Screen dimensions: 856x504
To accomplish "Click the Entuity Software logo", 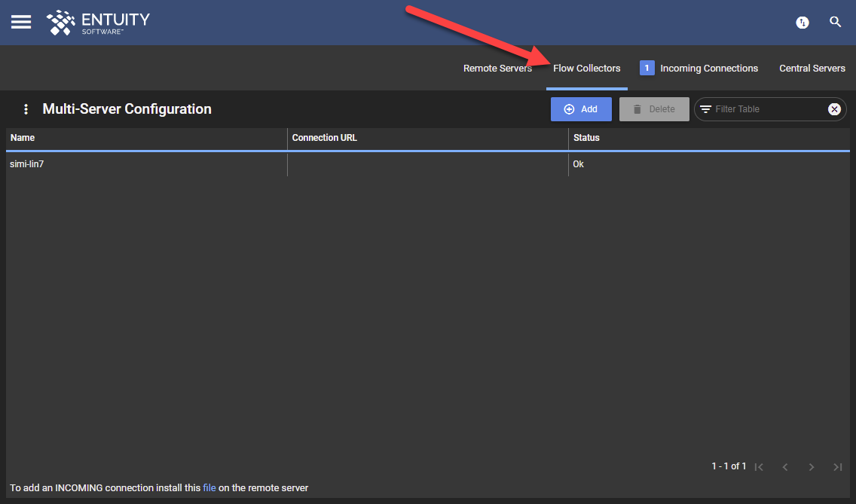I will click(98, 23).
